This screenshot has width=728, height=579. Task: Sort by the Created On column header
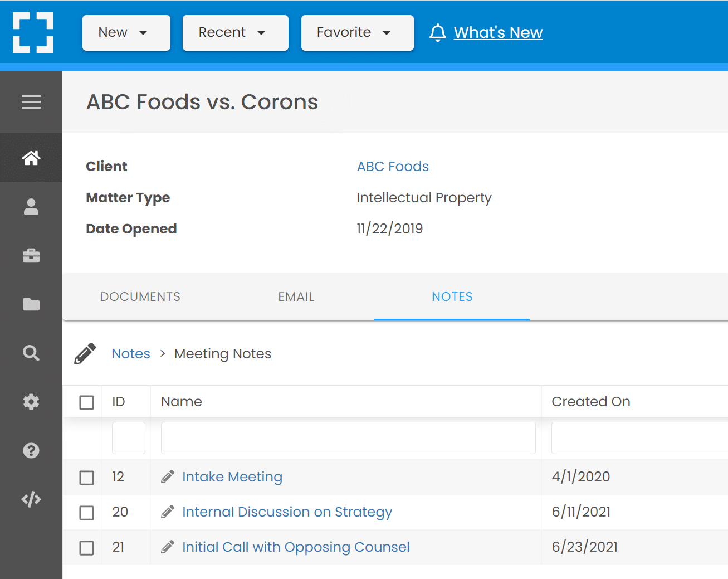[591, 402]
